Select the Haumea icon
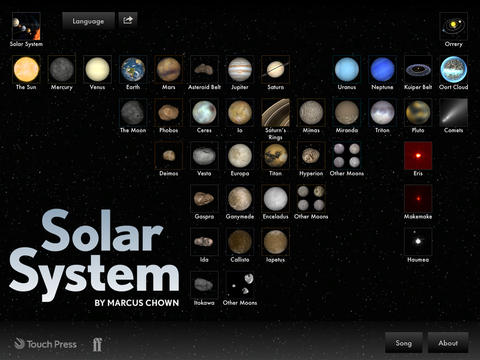Screen dimensions: 480x360 pyautogui.click(x=418, y=242)
